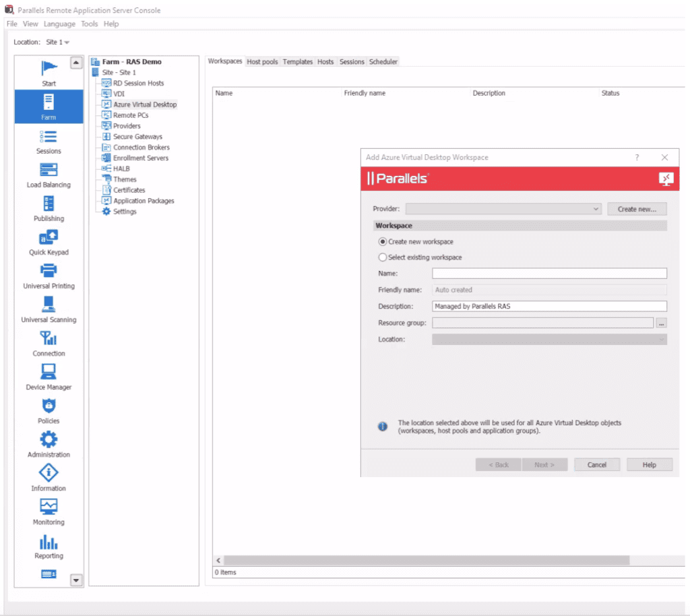Select Application Packages tree node
Viewport: 690px width, 616px height.
pyautogui.click(x=144, y=201)
